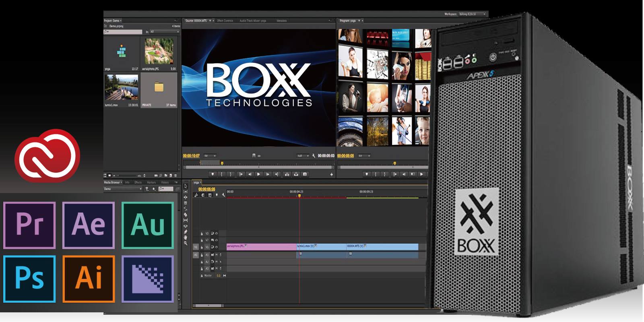Click the trash icon in Project panel
This screenshot has height=322, width=644.
175,175
